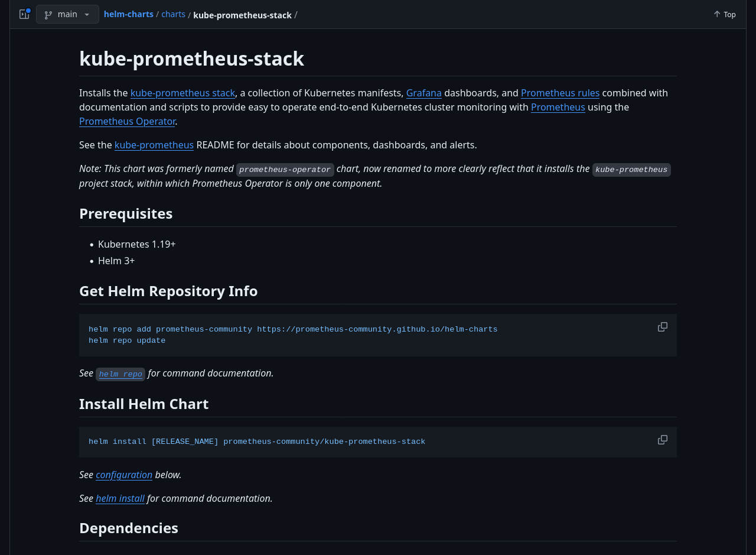Click the Dependencies heading
Image resolution: width=756 pixels, height=555 pixels.
(129, 528)
